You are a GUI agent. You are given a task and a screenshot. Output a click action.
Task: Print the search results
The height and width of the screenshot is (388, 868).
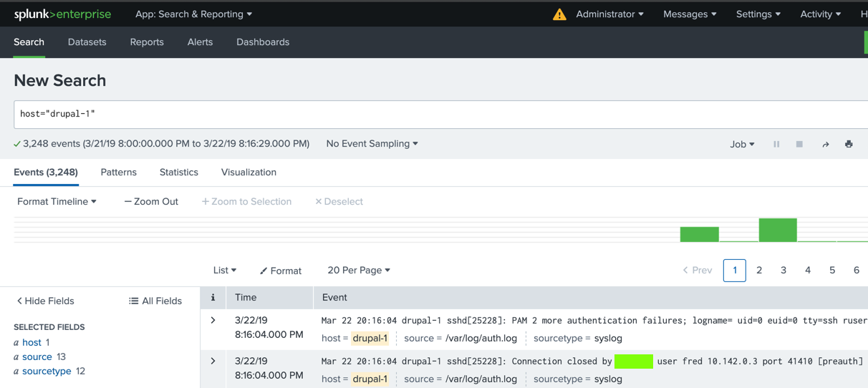coord(849,144)
